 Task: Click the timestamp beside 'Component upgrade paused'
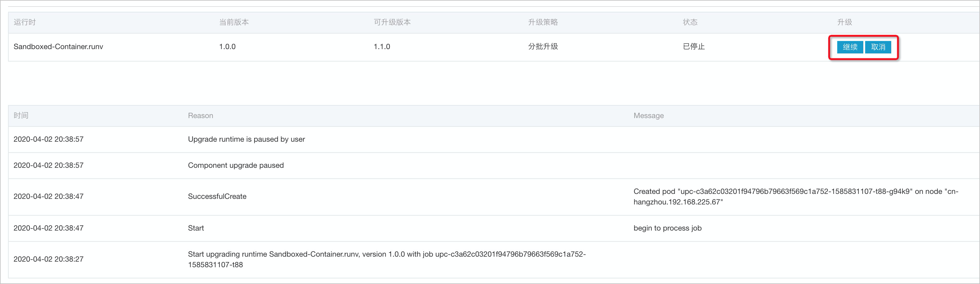click(49, 165)
